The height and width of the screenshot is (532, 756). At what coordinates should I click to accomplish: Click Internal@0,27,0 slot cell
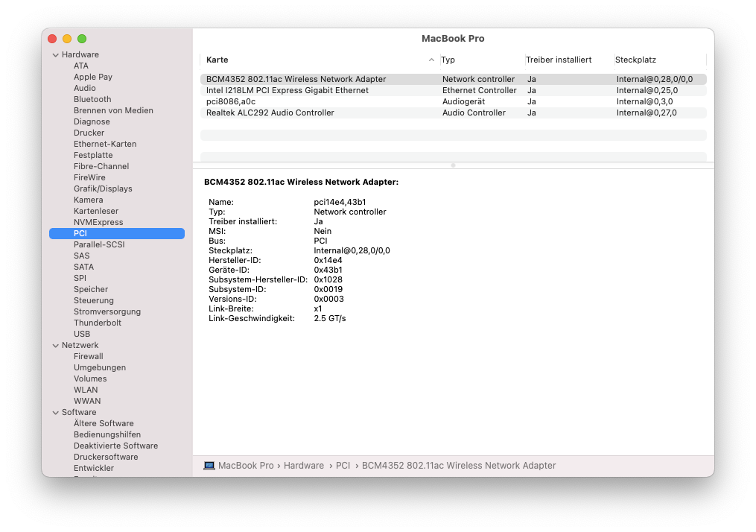pos(647,113)
